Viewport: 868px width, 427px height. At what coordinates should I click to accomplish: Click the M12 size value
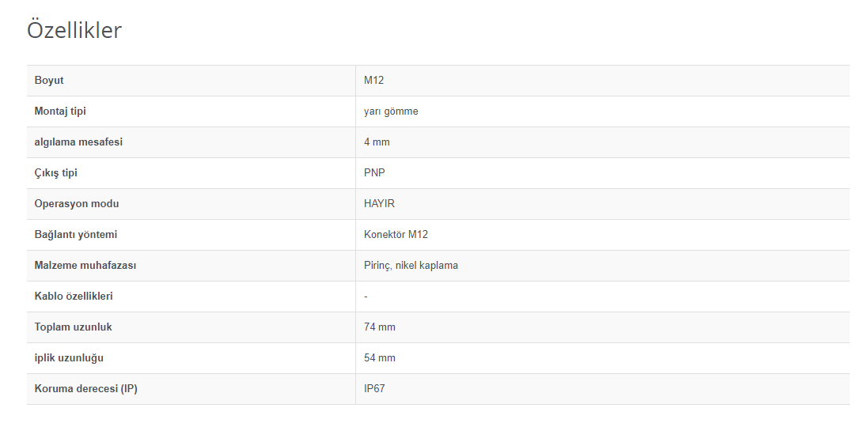(374, 81)
